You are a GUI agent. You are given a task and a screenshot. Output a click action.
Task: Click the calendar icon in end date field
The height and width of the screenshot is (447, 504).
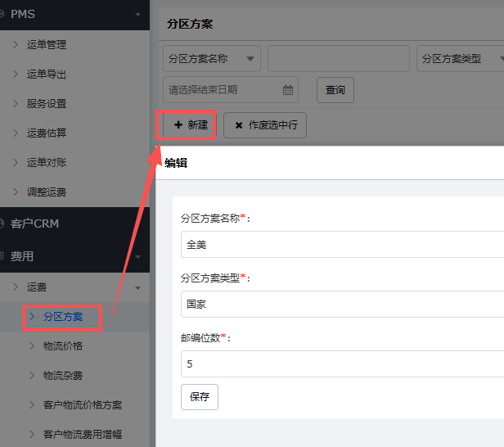pos(287,90)
